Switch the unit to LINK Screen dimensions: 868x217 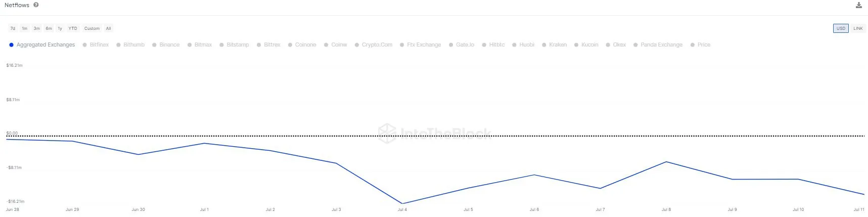tap(858, 28)
